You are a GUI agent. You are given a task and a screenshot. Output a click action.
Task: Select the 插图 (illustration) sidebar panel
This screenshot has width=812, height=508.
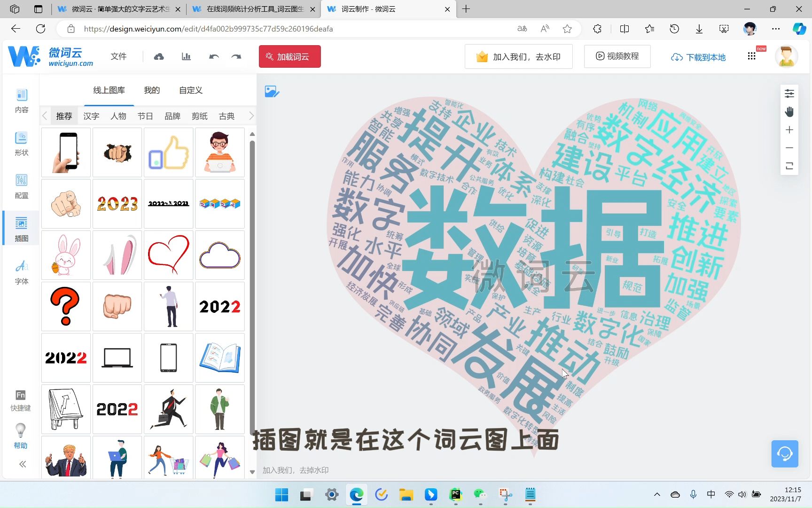[22, 230]
